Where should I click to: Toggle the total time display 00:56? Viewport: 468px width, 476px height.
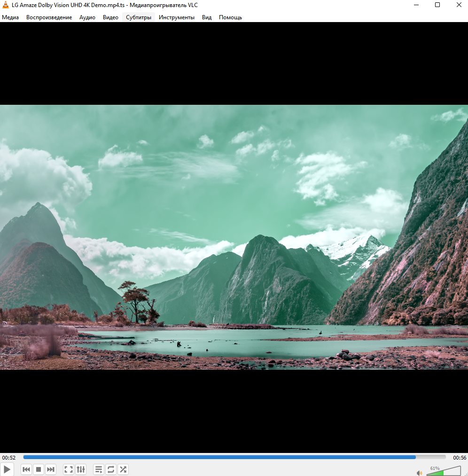point(460,458)
